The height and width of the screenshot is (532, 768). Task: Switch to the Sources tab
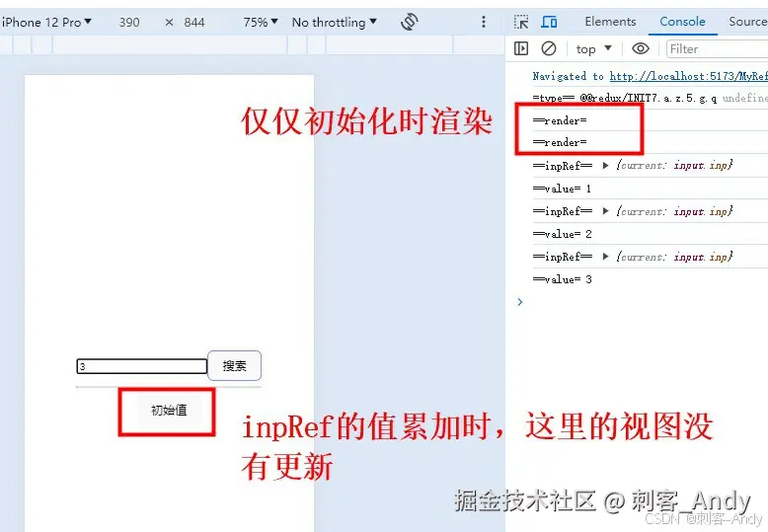click(748, 22)
